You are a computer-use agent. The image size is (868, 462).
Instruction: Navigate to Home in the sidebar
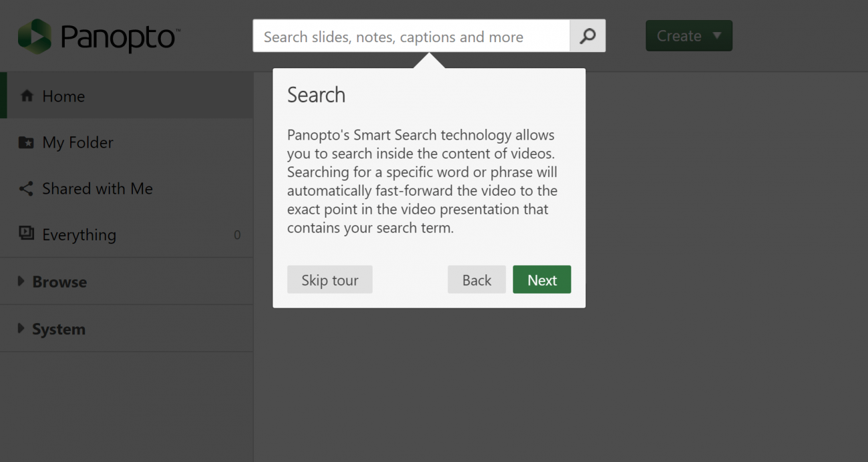[x=63, y=95]
